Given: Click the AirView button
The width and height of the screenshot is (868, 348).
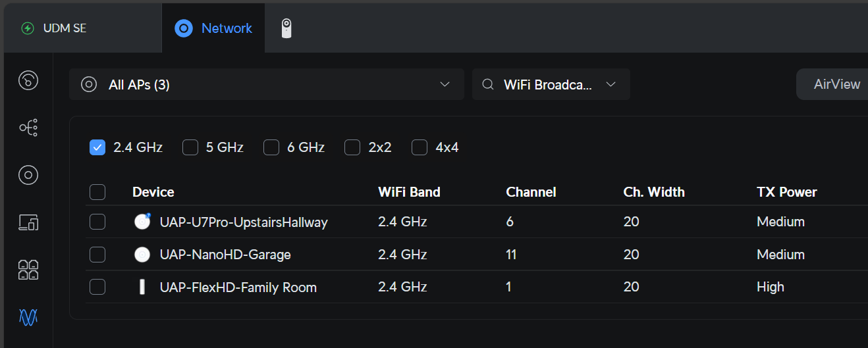Looking at the screenshot, I should pyautogui.click(x=834, y=84).
